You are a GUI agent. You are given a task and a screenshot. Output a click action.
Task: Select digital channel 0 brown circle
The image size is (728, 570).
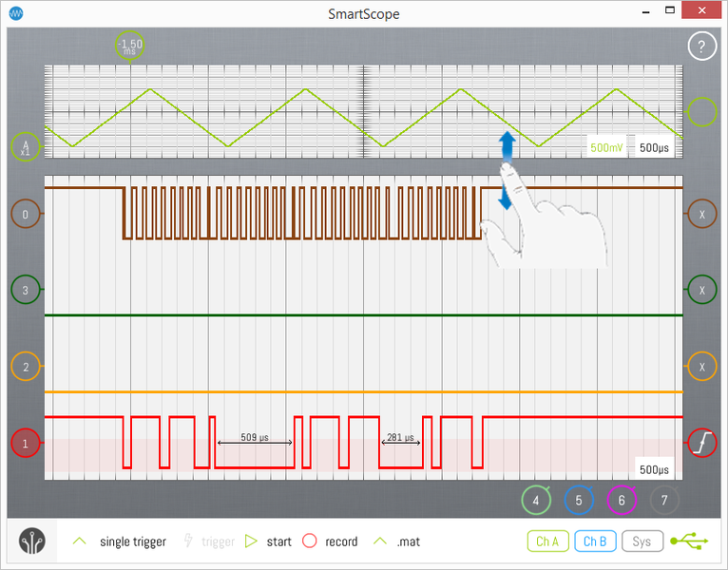(26, 215)
